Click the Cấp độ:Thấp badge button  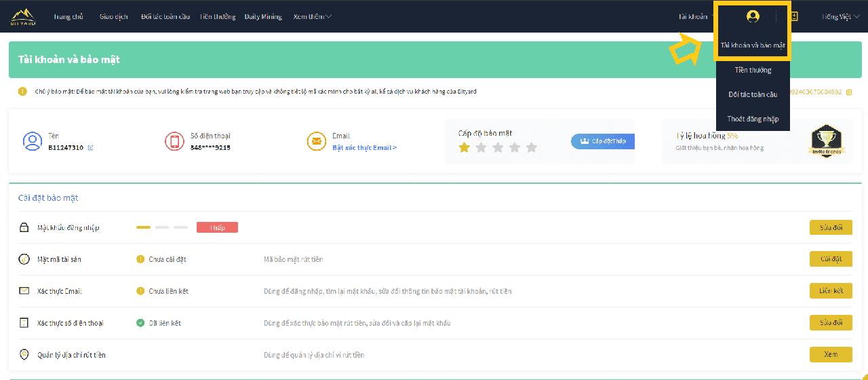pos(603,141)
